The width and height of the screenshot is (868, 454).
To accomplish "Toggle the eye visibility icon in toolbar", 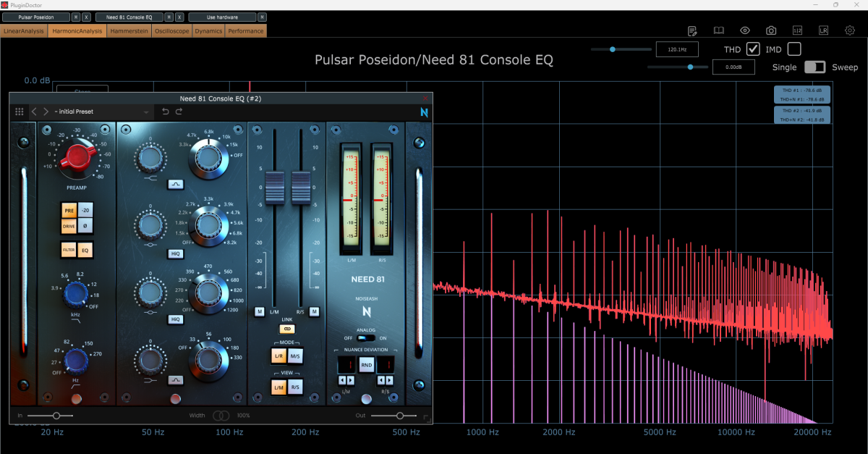I will [745, 30].
